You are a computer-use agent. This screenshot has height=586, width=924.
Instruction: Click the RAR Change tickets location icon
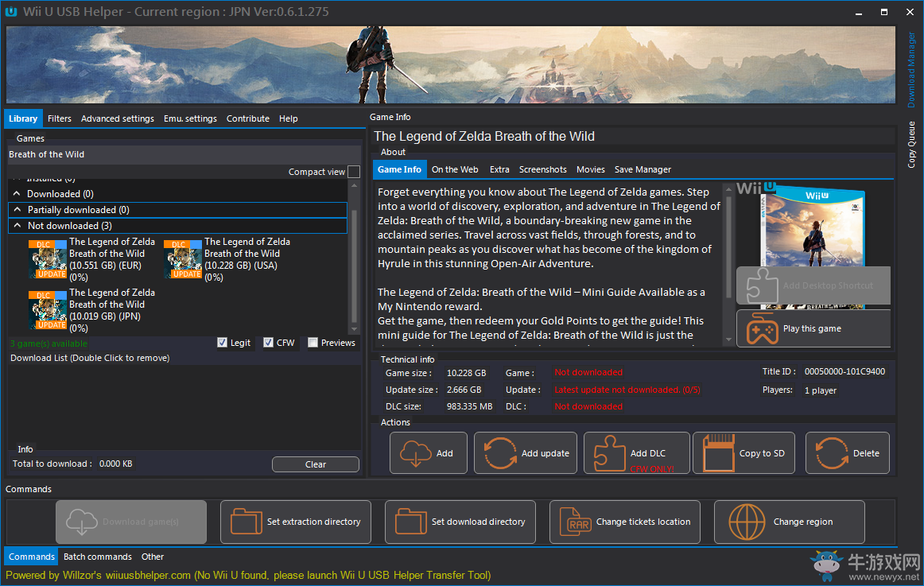pyautogui.click(x=575, y=522)
